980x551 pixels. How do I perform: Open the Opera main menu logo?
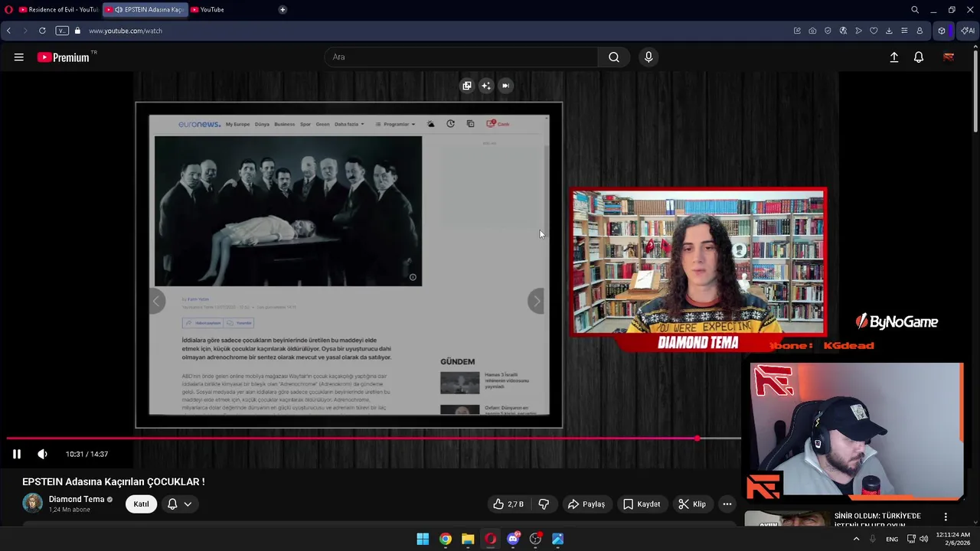[x=8, y=10]
